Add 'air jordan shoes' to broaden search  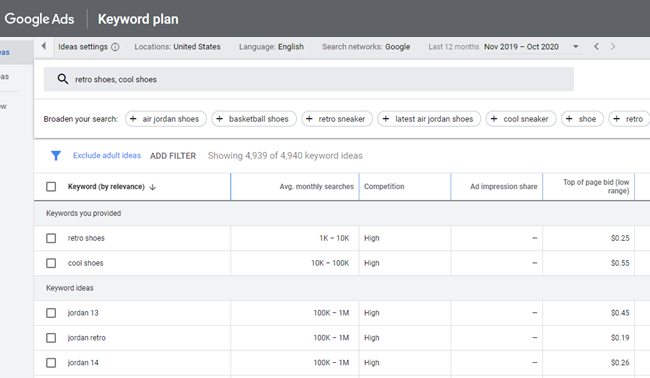(166, 119)
